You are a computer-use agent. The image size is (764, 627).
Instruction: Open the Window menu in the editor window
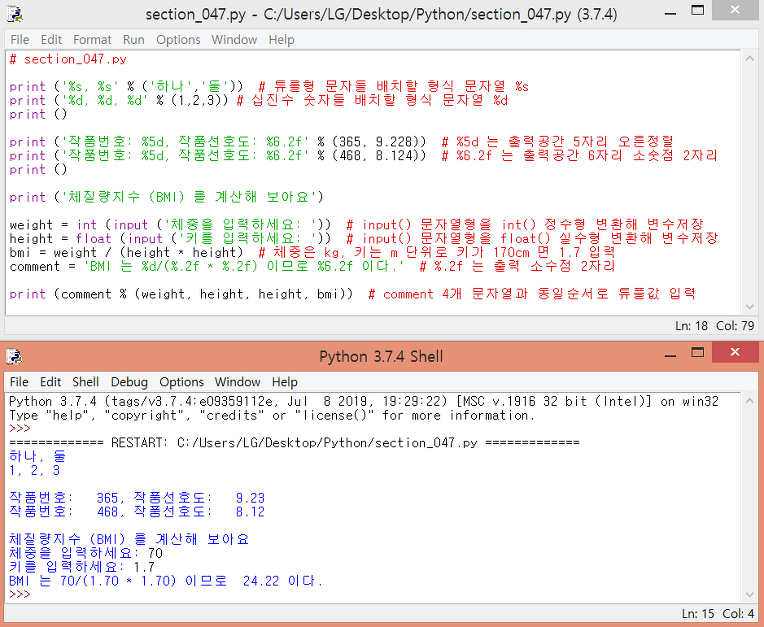point(234,39)
